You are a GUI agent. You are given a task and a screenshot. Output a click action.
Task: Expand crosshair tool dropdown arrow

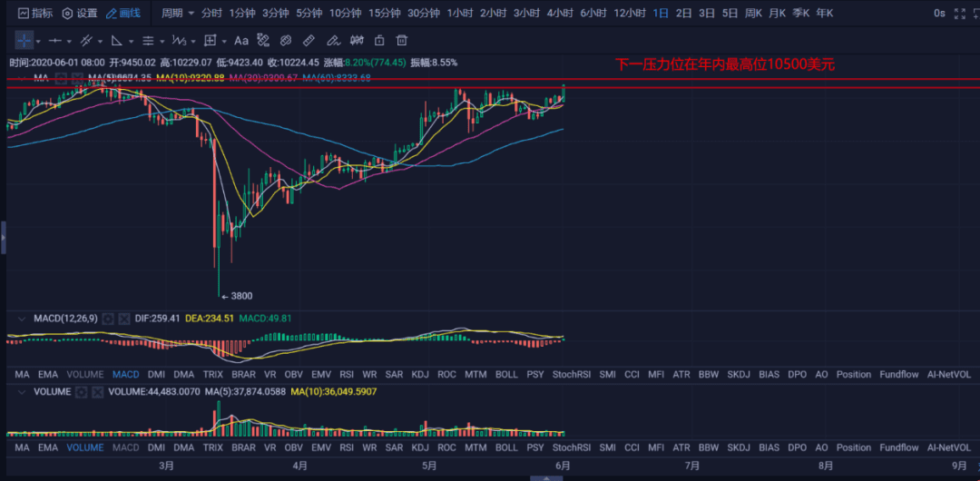pos(38,41)
